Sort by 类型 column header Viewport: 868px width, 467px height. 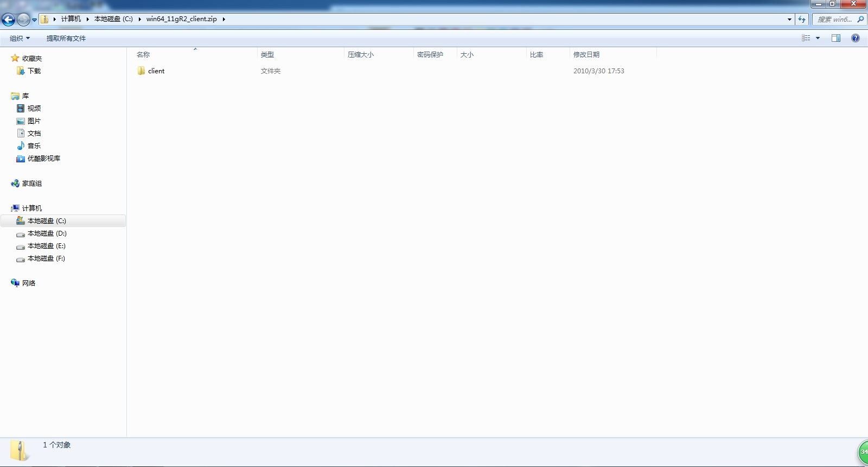point(267,54)
